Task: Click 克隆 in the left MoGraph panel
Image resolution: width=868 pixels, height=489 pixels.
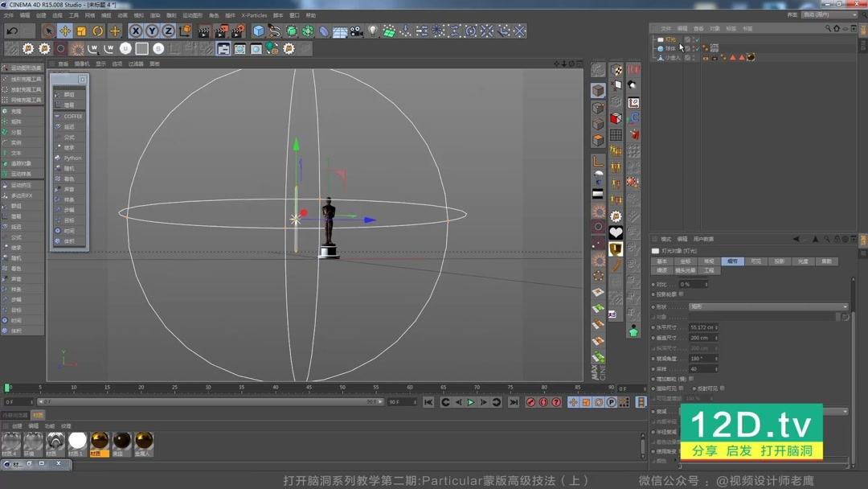Action: click(16, 112)
